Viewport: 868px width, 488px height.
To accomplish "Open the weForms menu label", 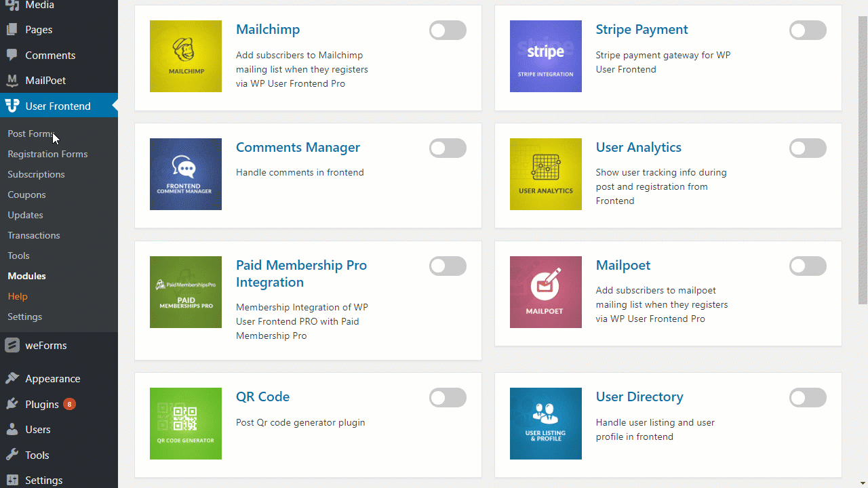I will click(x=46, y=346).
